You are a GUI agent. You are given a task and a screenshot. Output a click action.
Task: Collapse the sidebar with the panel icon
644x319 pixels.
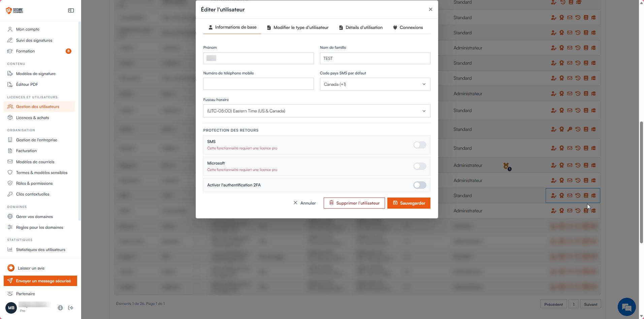pos(71,10)
